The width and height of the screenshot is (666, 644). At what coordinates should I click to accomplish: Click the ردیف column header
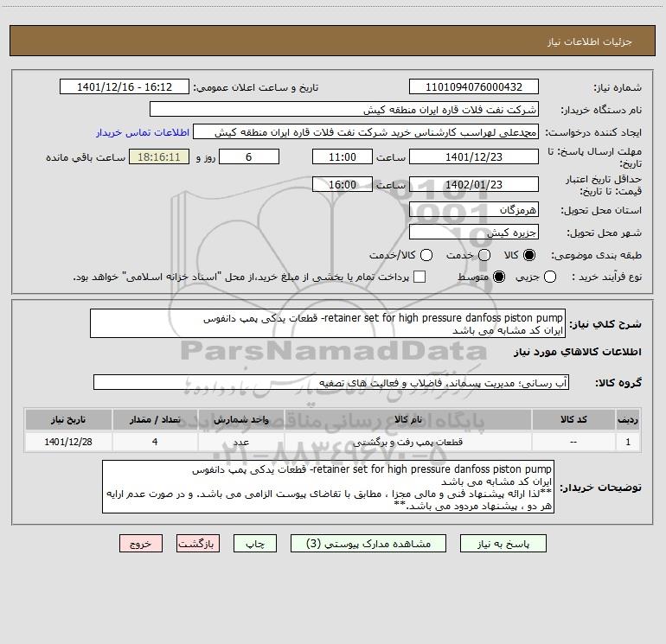[628, 419]
